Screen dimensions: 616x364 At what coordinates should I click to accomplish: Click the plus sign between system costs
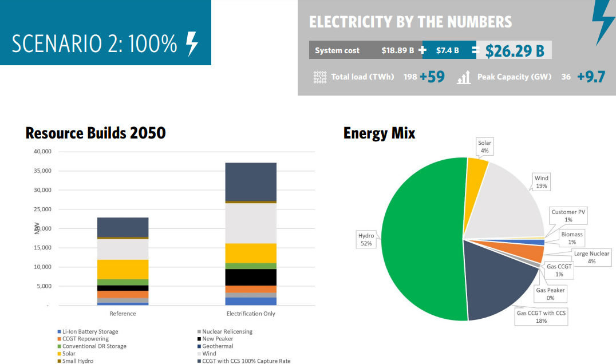[x=422, y=50]
